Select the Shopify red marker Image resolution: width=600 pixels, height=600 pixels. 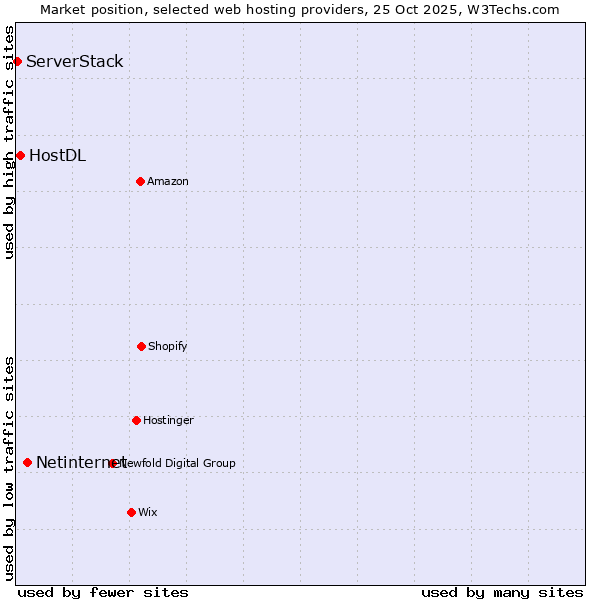click(141, 346)
